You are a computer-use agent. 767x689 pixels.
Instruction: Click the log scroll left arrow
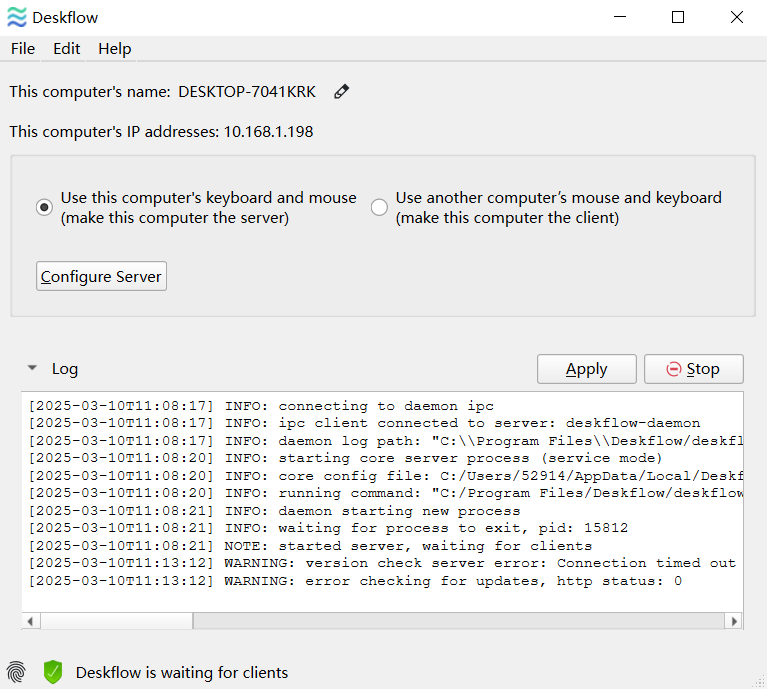(30, 621)
